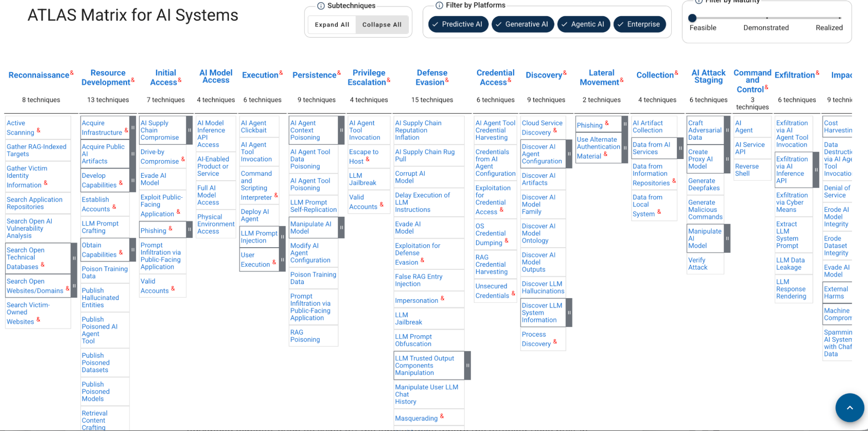
Task: Expand subtechniques of Discover LLM System Information
Action: (x=569, y=312)
